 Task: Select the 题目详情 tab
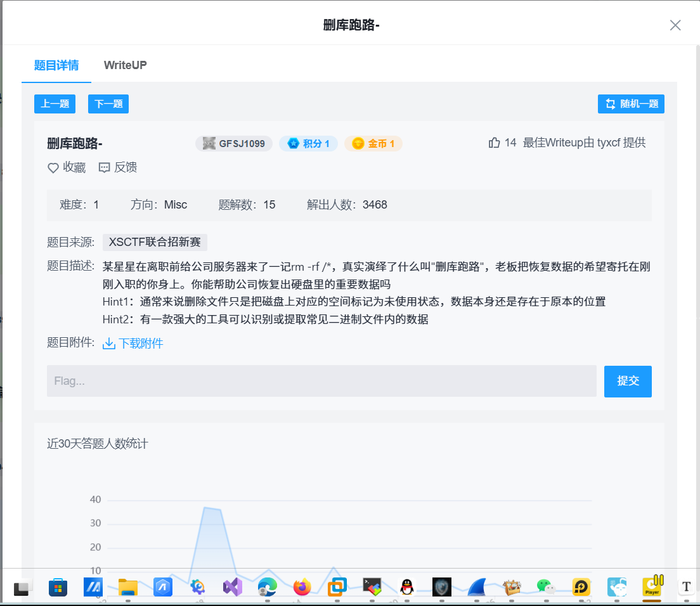pos(56,65)
